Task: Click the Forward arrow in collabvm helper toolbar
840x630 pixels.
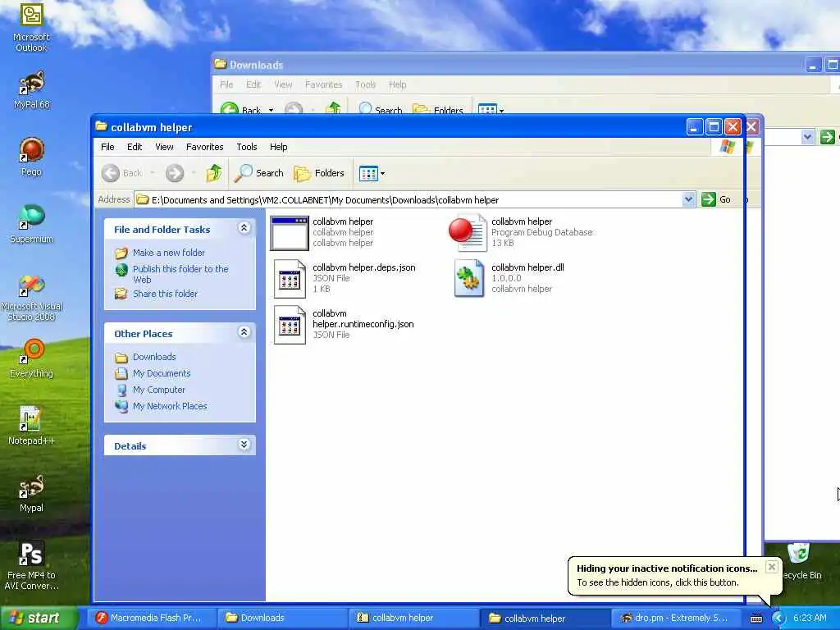Action: [174, 173]
